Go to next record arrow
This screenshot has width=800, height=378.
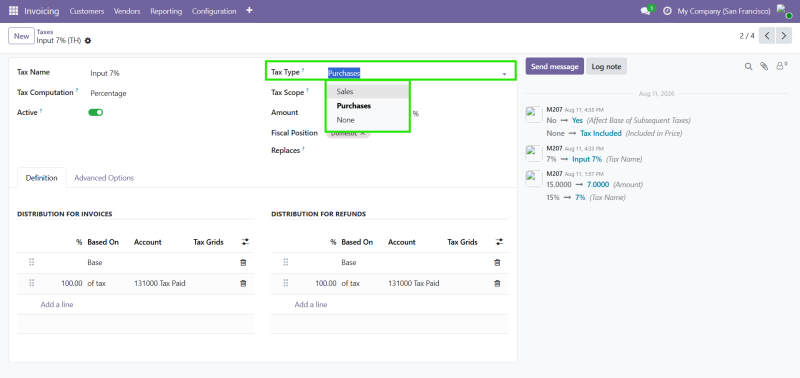784,36
